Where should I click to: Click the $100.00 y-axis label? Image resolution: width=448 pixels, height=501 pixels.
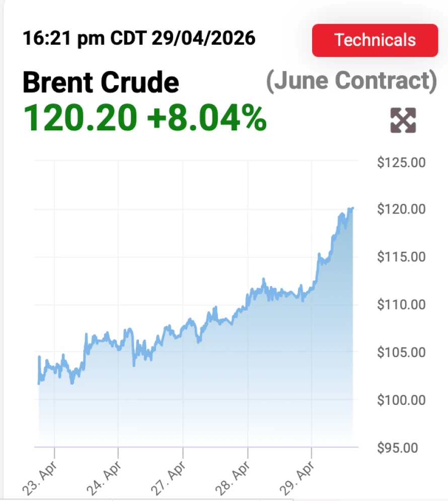pyautogui.click(x=401, y=400)
